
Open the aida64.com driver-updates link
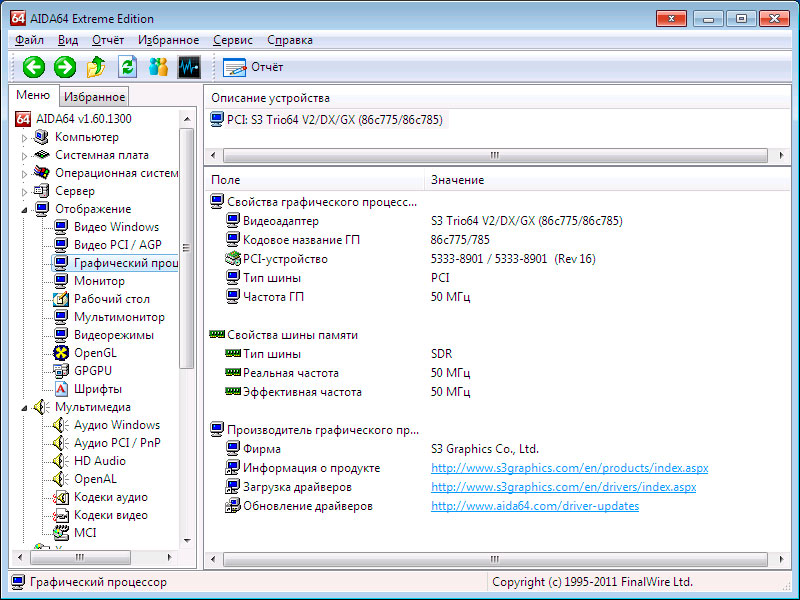click(534, 506)
